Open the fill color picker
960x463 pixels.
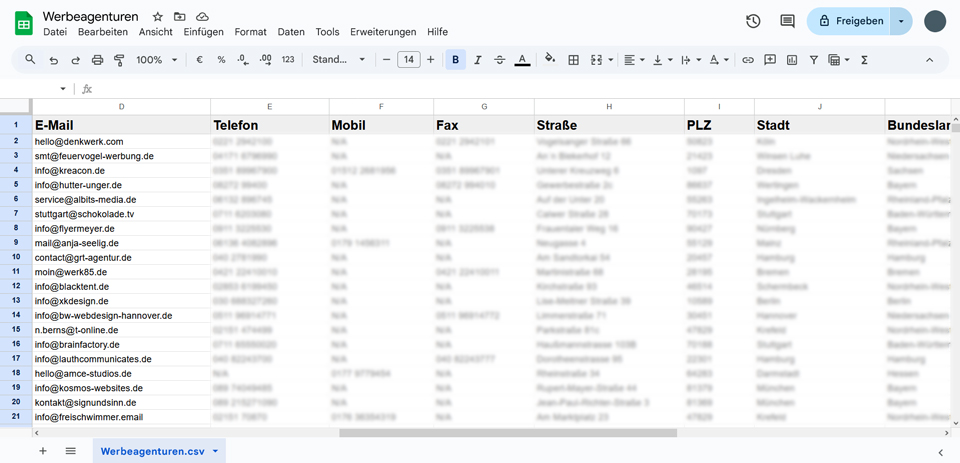pyautogui.click(x=550, y=59)
